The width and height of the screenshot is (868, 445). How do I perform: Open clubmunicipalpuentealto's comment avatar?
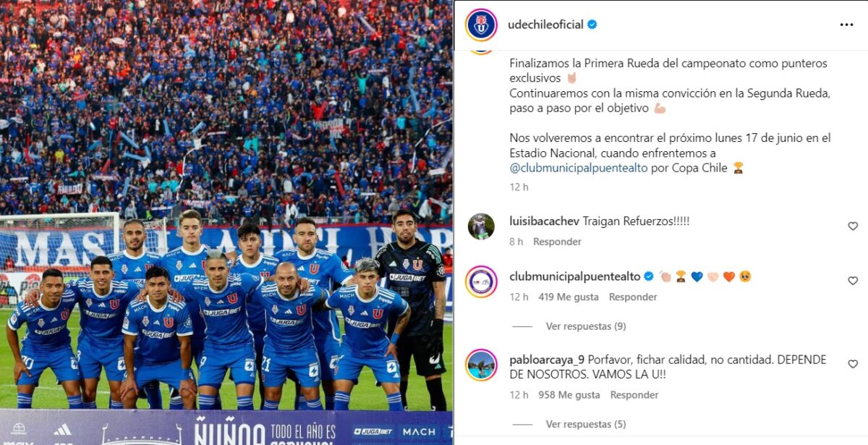[481, 281]
